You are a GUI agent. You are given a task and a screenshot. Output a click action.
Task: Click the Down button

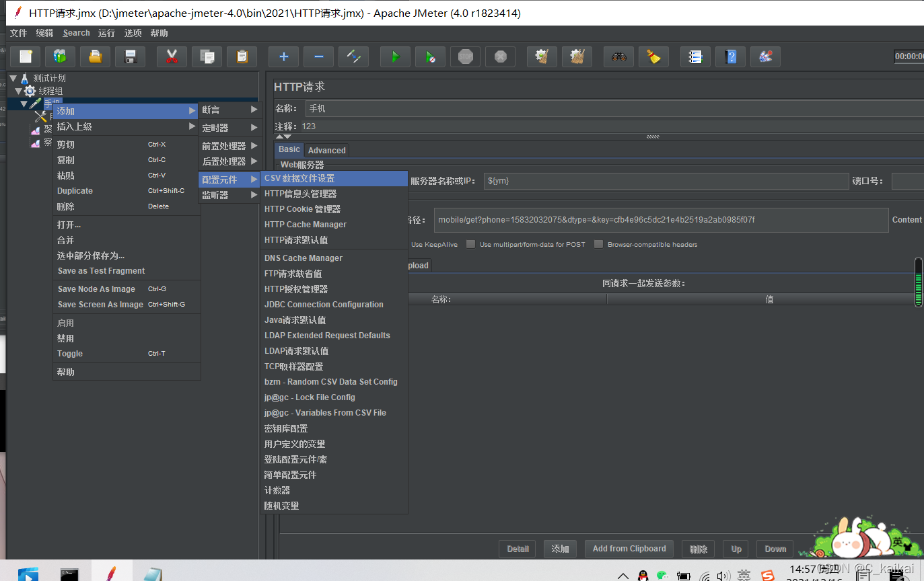click(775, 549)
